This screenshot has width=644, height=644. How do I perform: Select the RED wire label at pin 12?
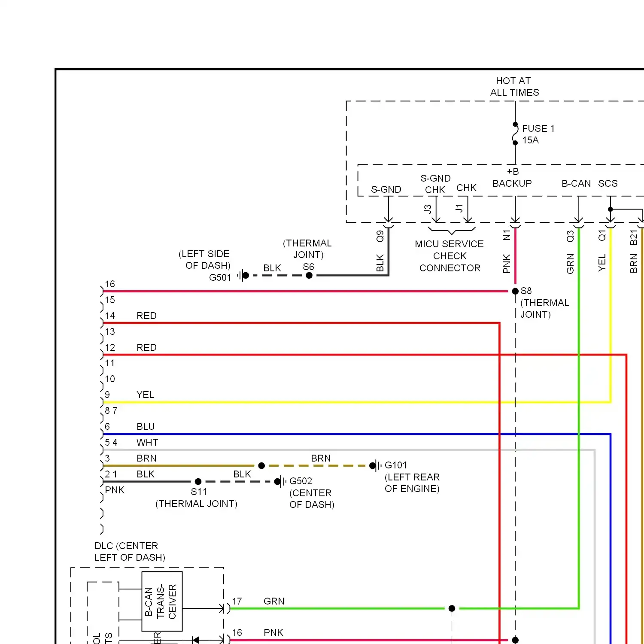coord(146,347)
